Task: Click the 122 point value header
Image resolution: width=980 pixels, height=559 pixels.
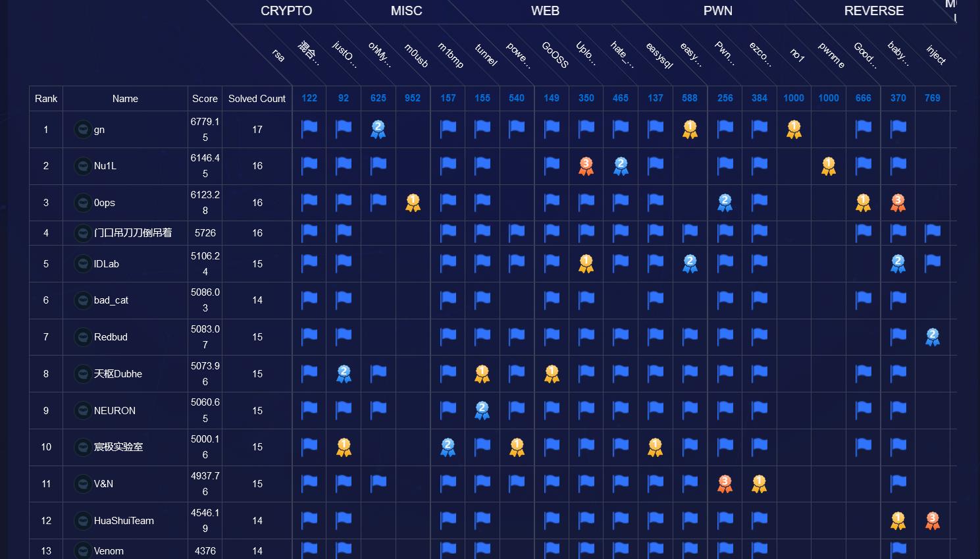Action: (x=309, y=98)
